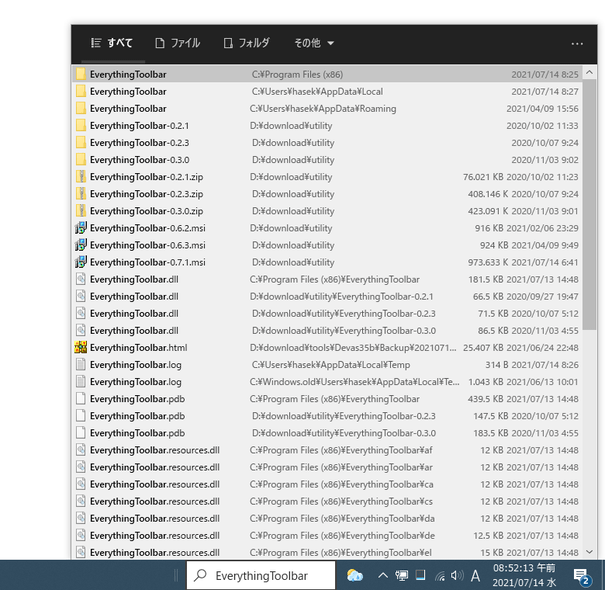This screenshot has width=605, height=590.
Task: Open the three-dot more options menu
Action: click(577, 44)
